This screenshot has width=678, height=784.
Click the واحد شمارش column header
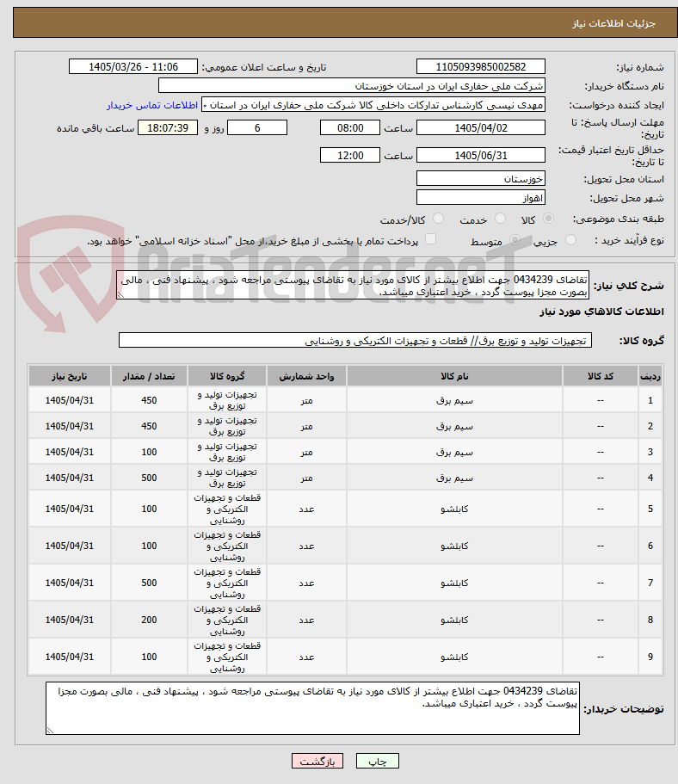pos(306,376)
